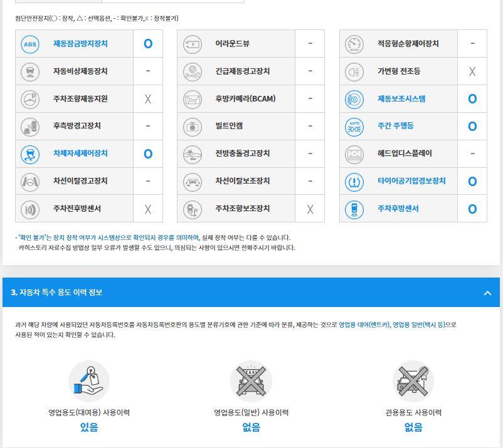Click the 타이어공기압경보장치 tire pressure icon
Image resolution: width=503 pixels, height=448 pixels.
coord(354,181)
